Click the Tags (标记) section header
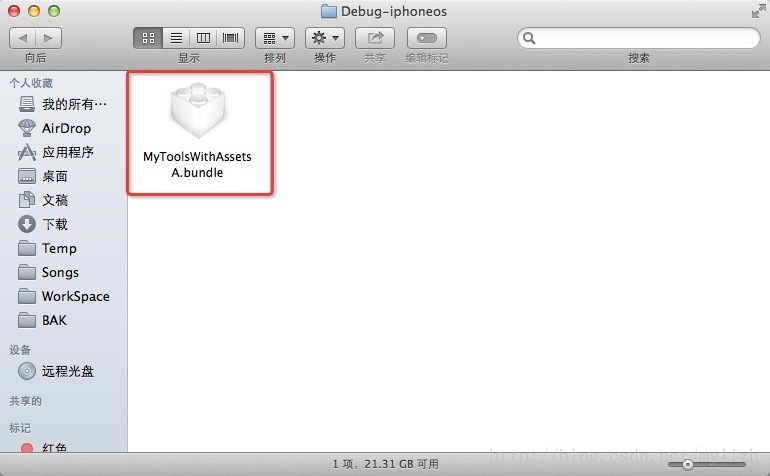The width and height of the screenshot is (770, 476). pyautogui.click(x=20, y=428)
